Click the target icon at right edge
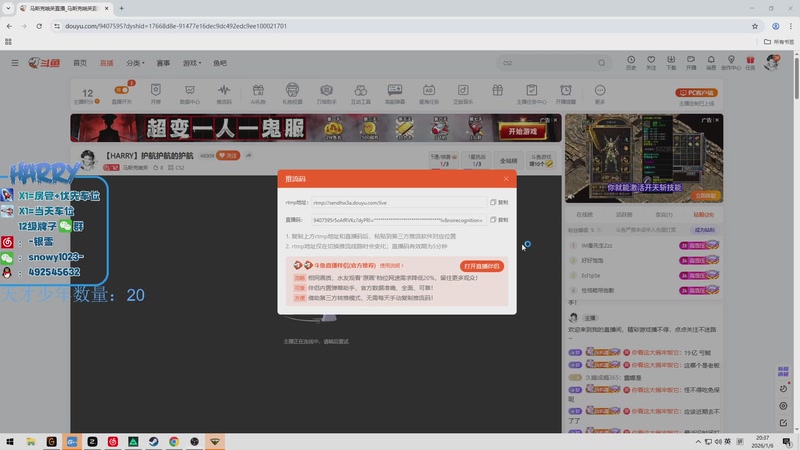Screen dimensions: 800x450 [x=783, y=406]
